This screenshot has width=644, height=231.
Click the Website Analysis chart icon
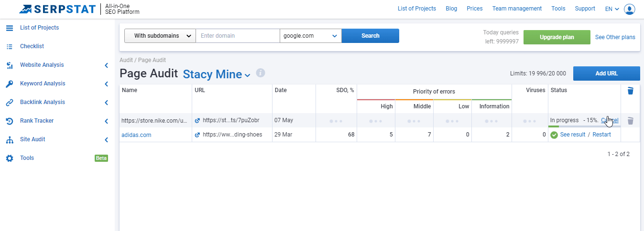pyautogui.click(x=10, y=65)
